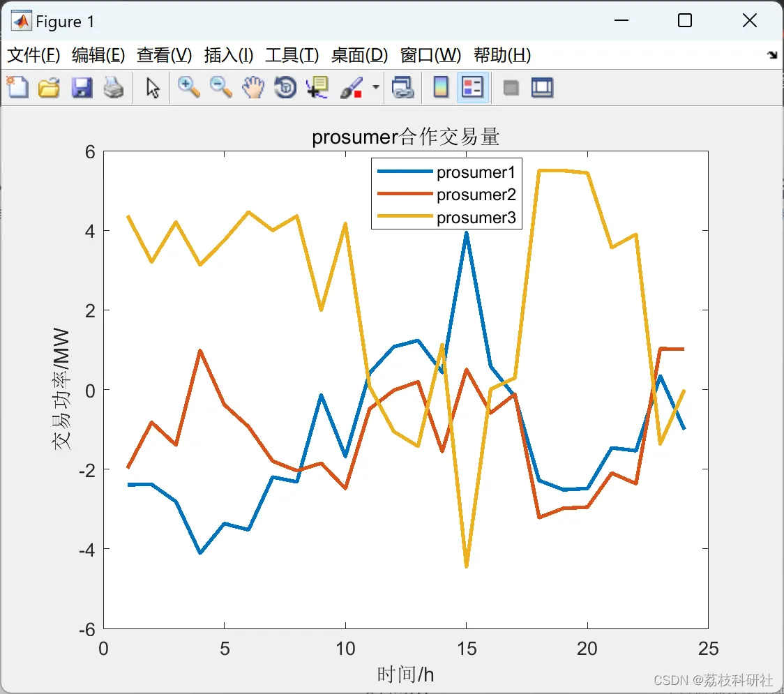Click the yellow prosumer3 legend line sample

[405, 216]
